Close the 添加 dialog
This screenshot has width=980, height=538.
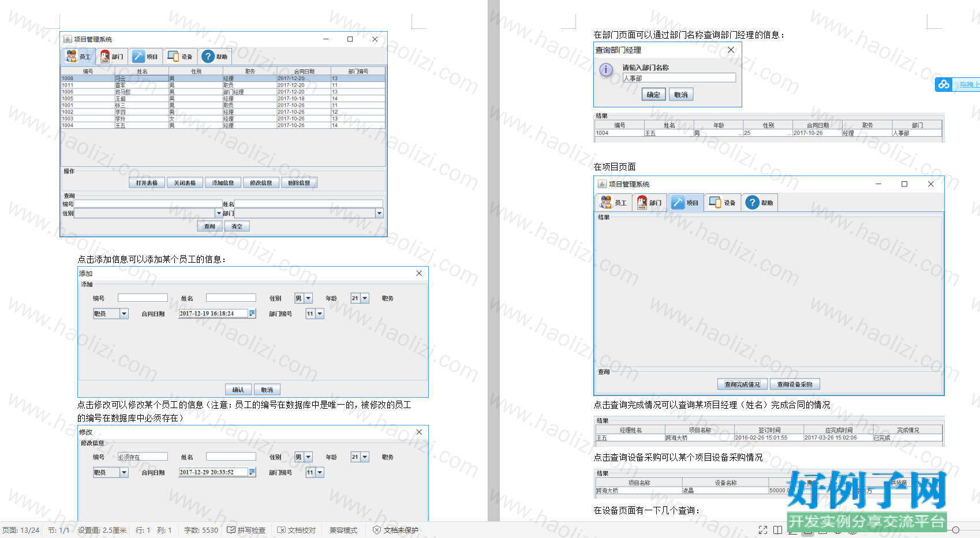pyautogui.click(x=419, y=274)
